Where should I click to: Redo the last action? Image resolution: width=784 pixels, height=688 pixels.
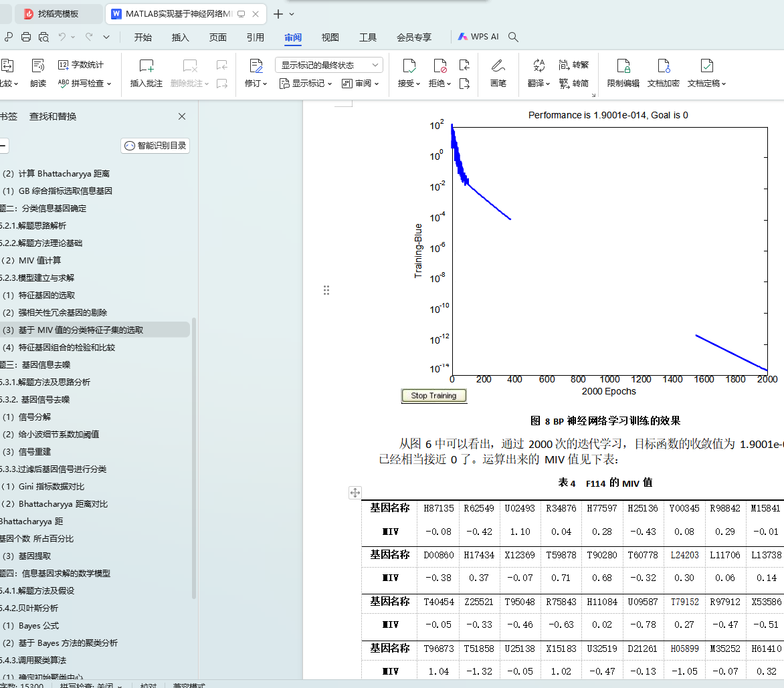tap(89, 37)
